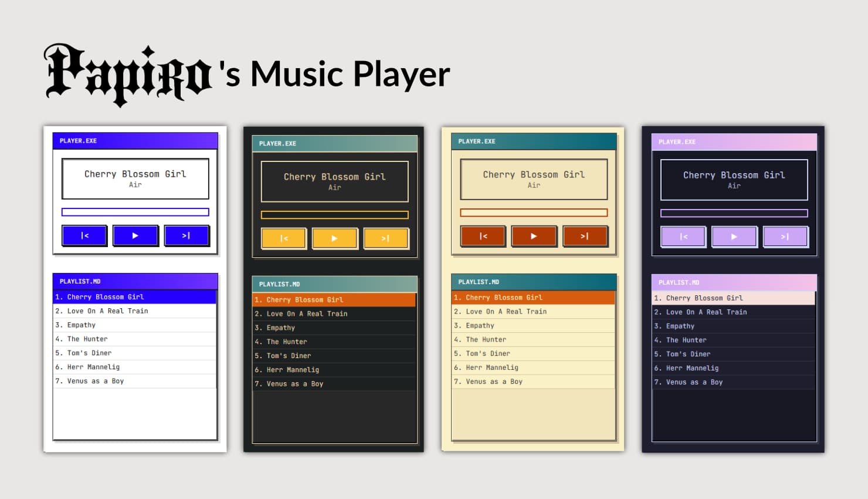Skip to next track in the yellow-themed player
This screenshot has height=499, width=868.
(x=386, y=238)
